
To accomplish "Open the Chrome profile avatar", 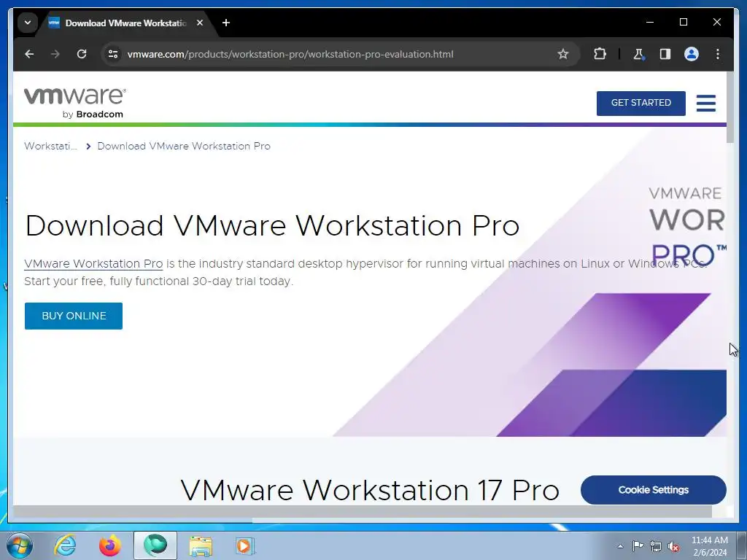I will point(692,54).
